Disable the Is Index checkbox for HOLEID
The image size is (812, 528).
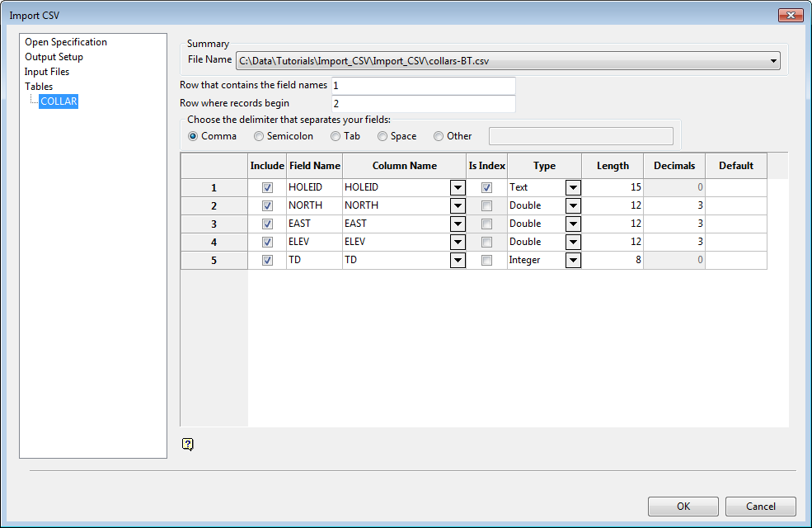(486, 187)
